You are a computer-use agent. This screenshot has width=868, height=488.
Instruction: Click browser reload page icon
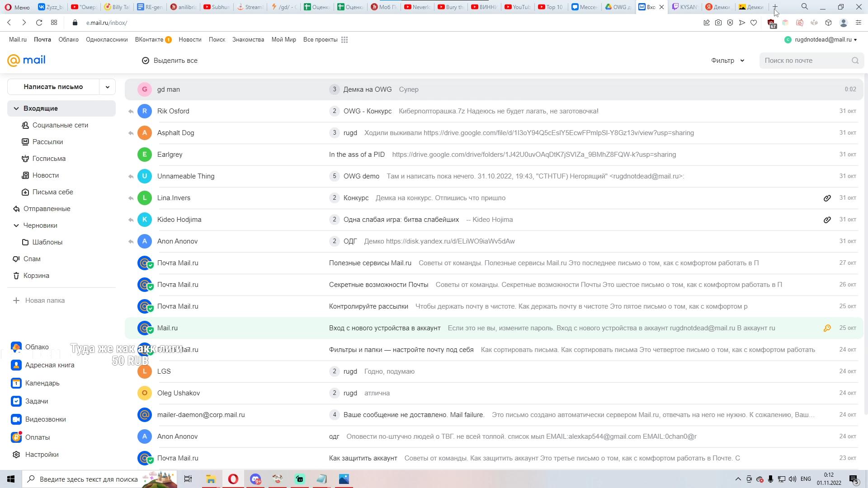(39, 23)
